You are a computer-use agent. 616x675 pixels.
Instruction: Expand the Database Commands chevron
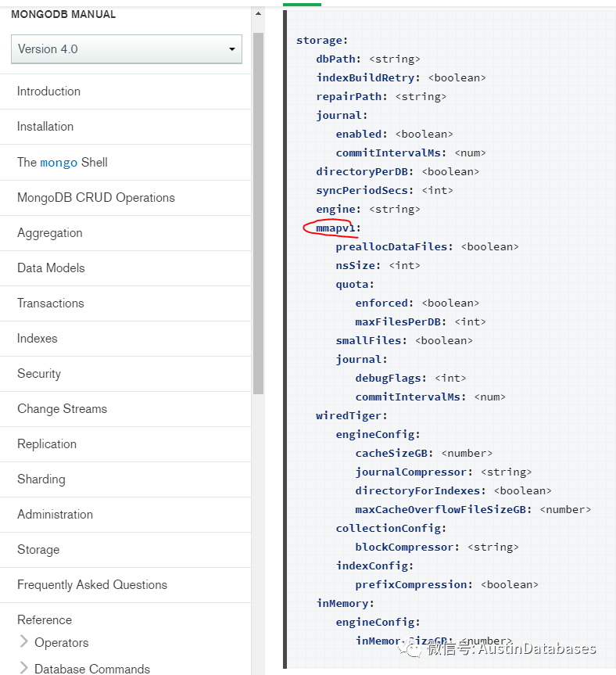tap(24, 668)
